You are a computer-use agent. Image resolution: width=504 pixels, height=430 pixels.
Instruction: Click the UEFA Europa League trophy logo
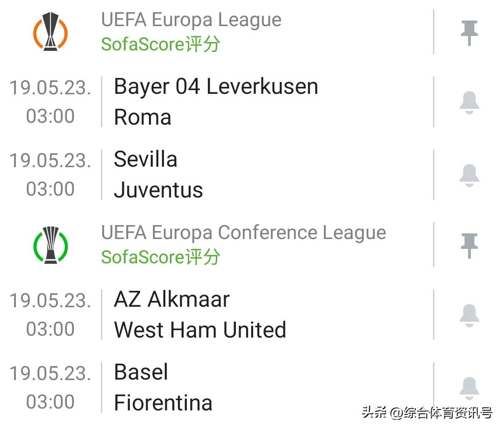50,32
